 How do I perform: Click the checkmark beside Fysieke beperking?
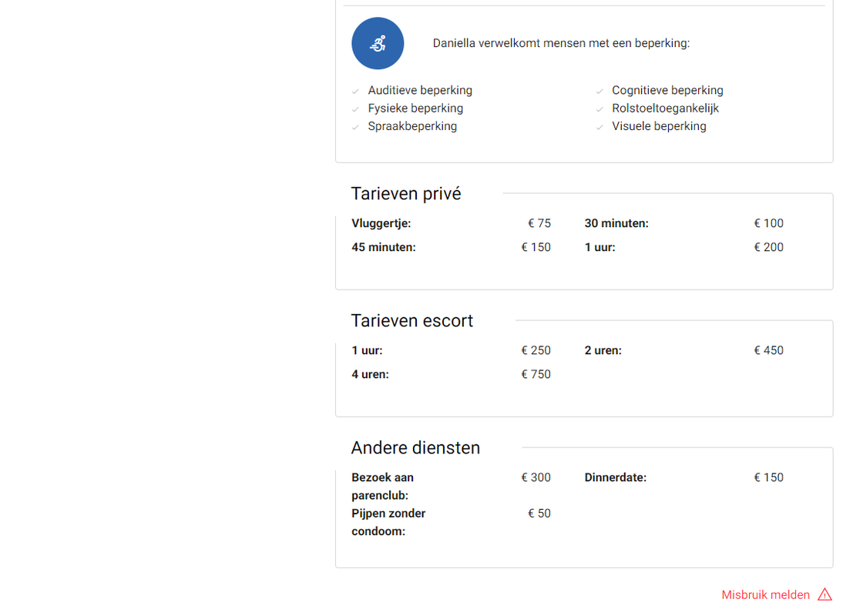pyautogui.click(x=355, y=109)
